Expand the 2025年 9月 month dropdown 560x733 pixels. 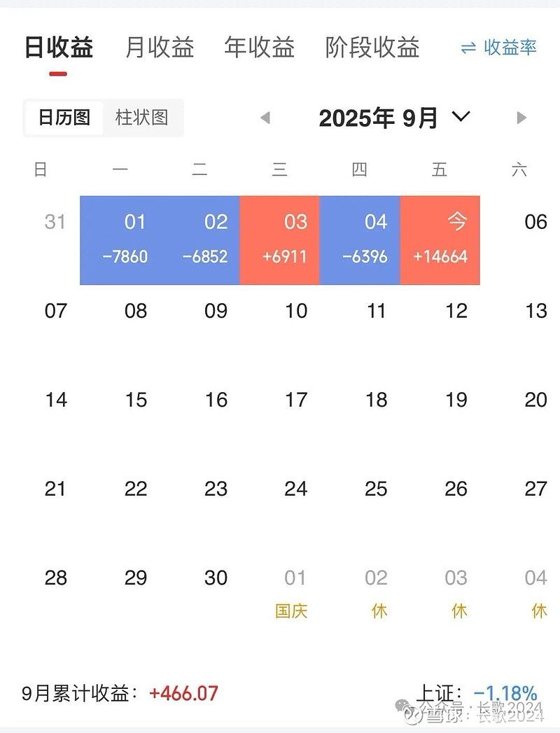tap(461, 117)
